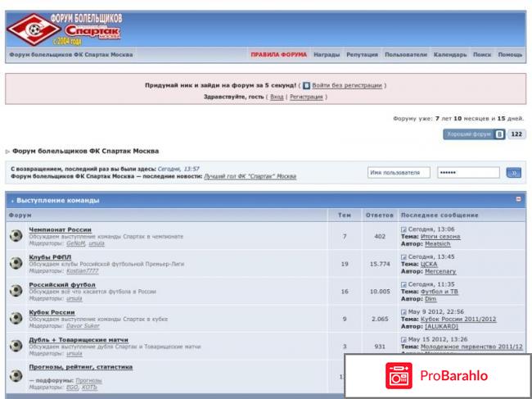
Task: Click last-post icon in the Российский футбол row
Action: pyautogui.click(x=404, y=283)
